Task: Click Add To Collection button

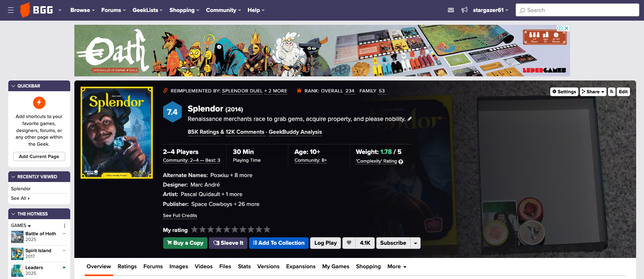Action: click(279, 243)
